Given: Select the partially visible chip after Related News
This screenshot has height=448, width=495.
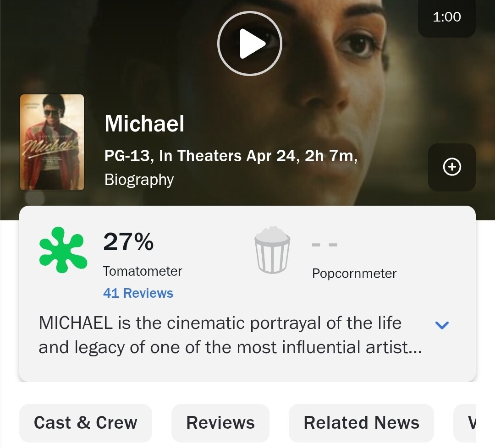Looking at the screenshot, I should click(465, 423).
